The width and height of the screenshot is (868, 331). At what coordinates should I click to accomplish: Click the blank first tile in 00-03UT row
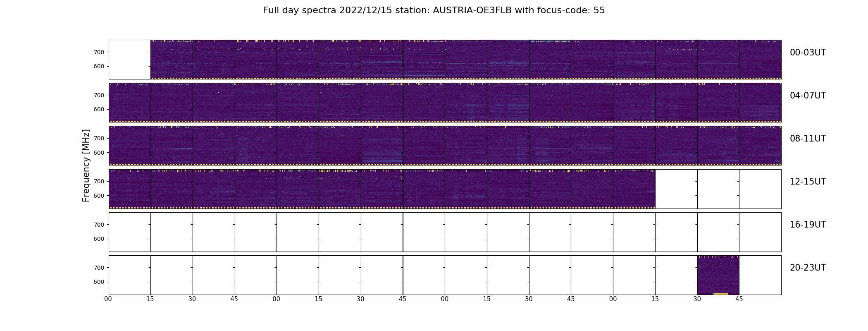click(x=130, y=60)
